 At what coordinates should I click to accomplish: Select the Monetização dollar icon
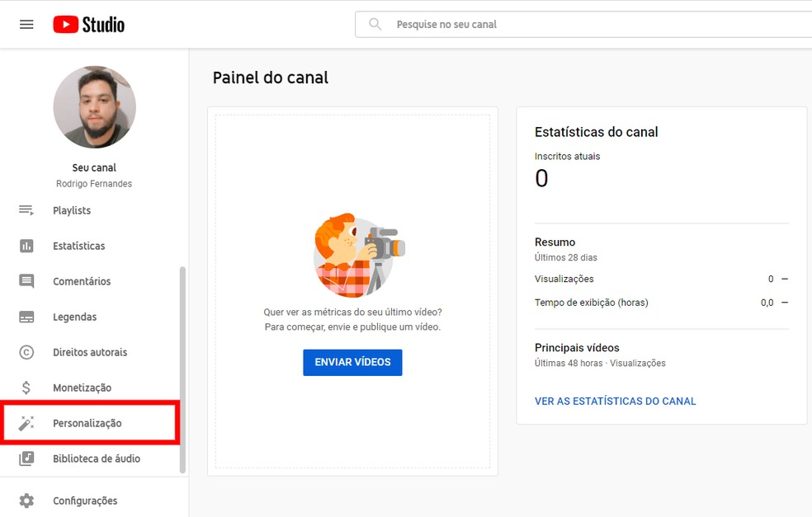[x=25, y=387]
